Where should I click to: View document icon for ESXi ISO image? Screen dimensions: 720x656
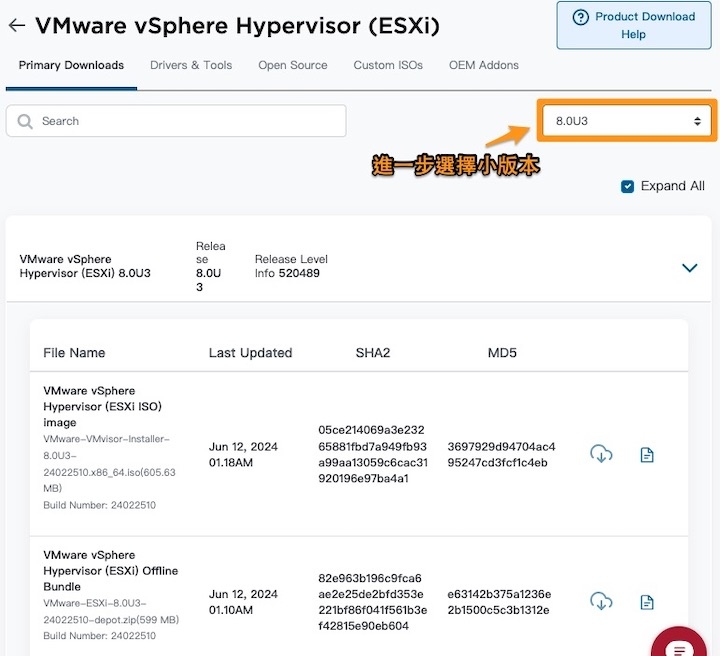pos(647,455)
